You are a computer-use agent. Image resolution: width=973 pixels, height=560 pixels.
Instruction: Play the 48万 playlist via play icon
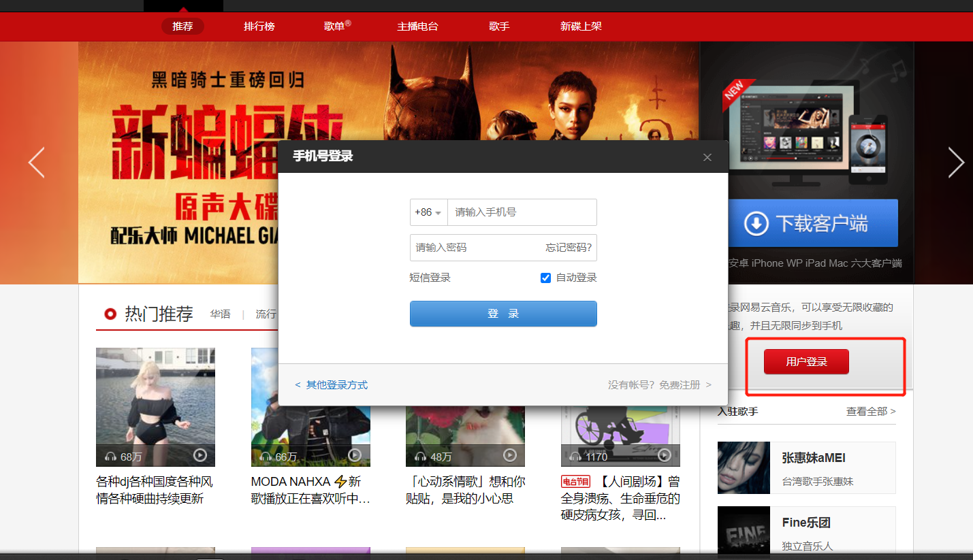(510, 455)
